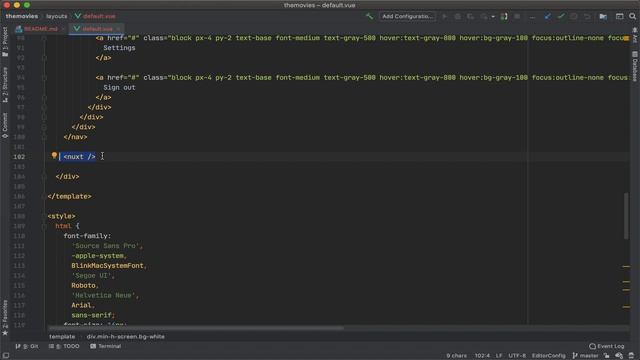Screen dimensions: 640x360
Task: Click the closing template tag text
Action: pyautogui.click(x=69, y=196)
